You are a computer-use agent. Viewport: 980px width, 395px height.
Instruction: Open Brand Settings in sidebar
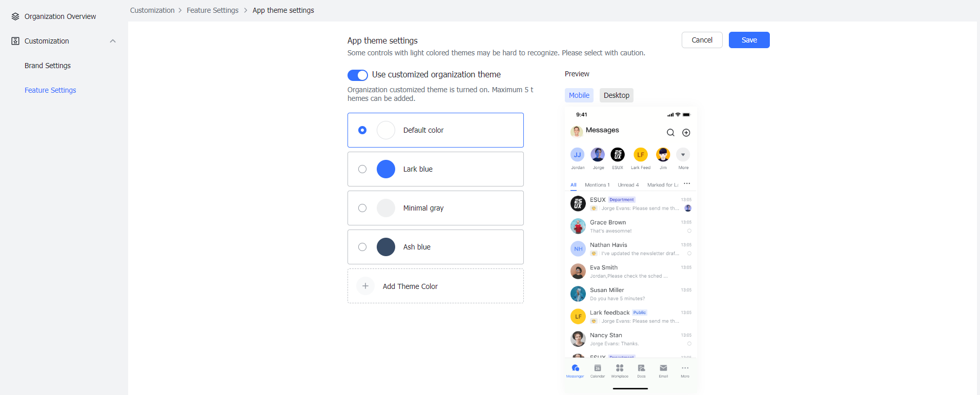click(x=48, y=66)
